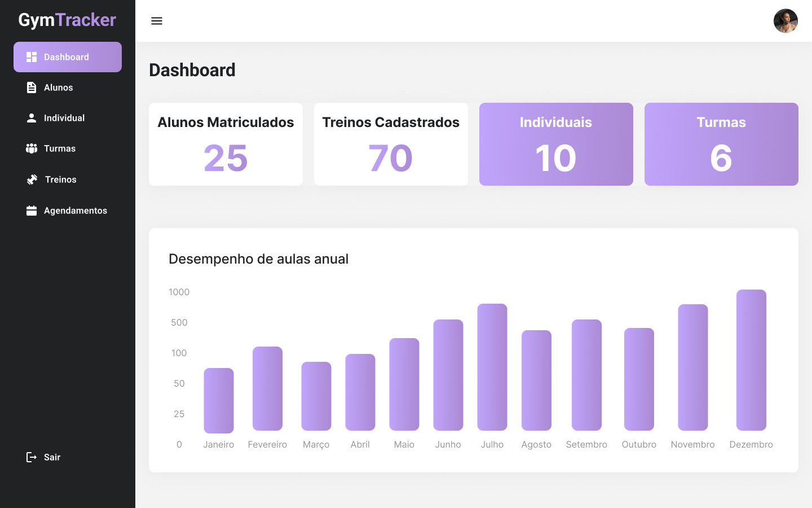Click the Alunos document icon
The image size is (812, 508).
(x=32, y=87)
